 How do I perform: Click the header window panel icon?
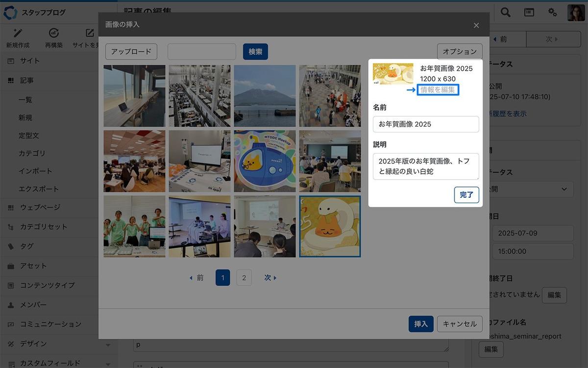pos(529,12)
